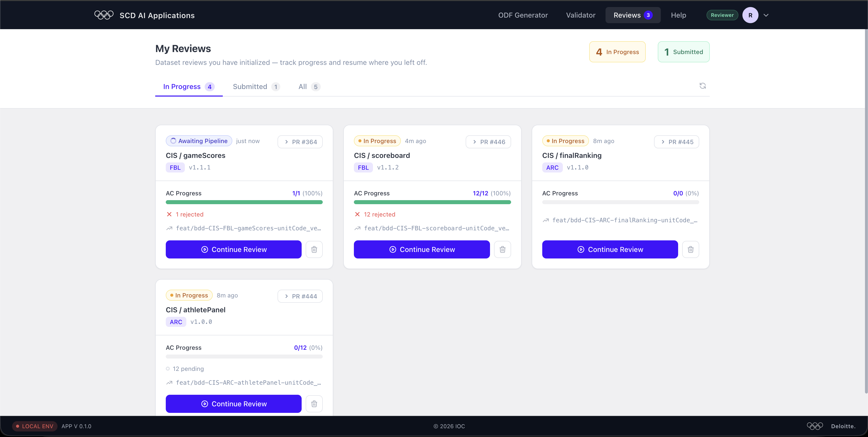Open the user account dropdown arrow
The width and height of the screenshot is (868, 437).
766,15
